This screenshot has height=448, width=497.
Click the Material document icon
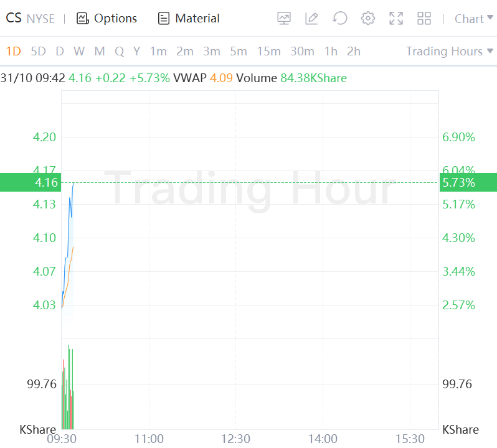(x=164, y=19)
